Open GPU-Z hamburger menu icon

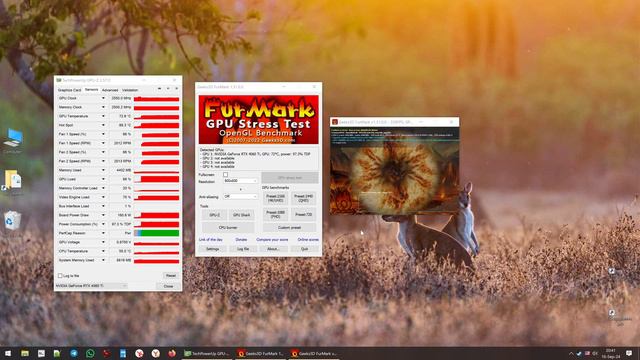point(176,89)
